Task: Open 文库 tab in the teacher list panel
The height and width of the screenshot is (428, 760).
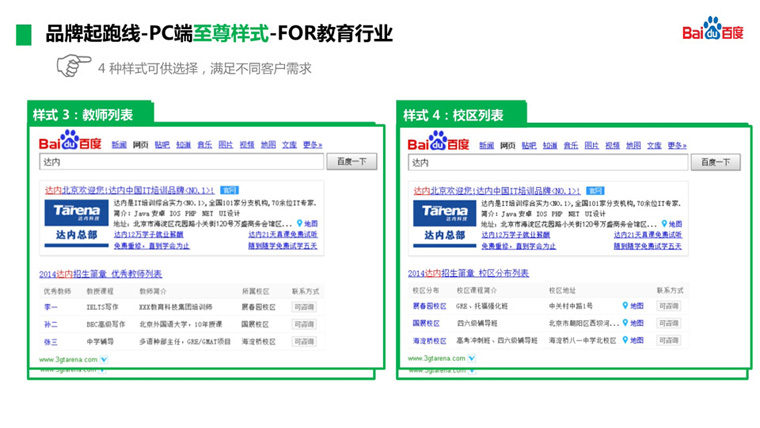Action: [289, 144]
